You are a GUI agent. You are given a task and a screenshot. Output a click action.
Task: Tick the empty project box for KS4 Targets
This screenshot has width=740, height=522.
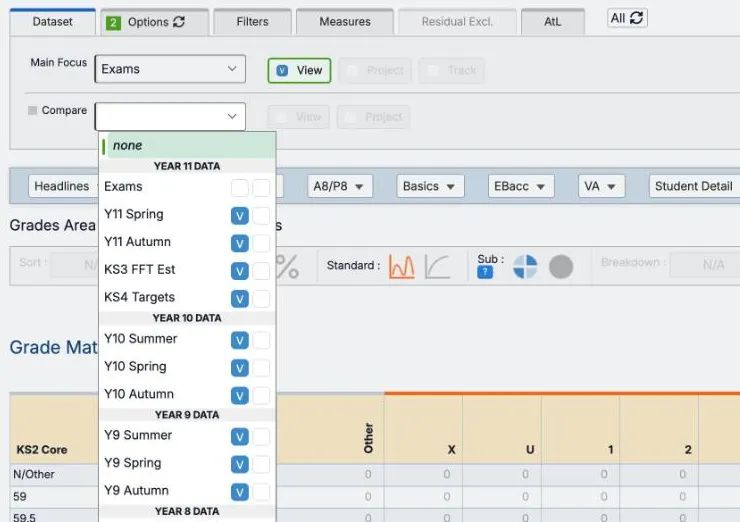261,299
